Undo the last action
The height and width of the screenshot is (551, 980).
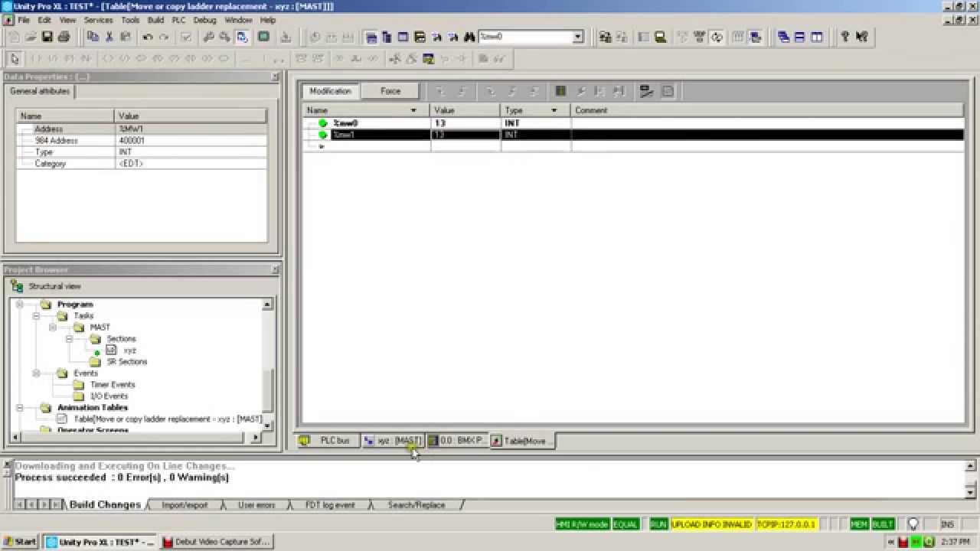[148, 37]
